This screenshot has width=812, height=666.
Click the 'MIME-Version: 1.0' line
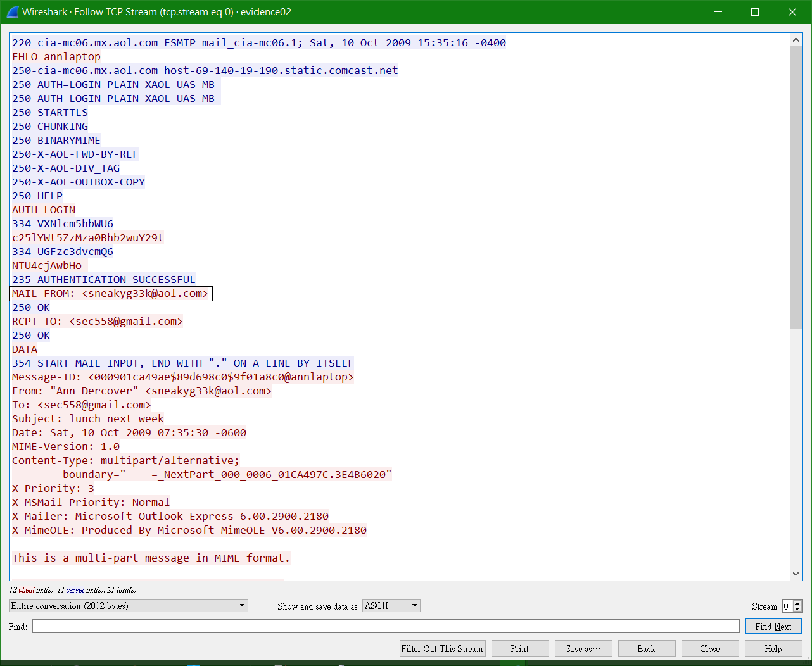coord(66,446)
